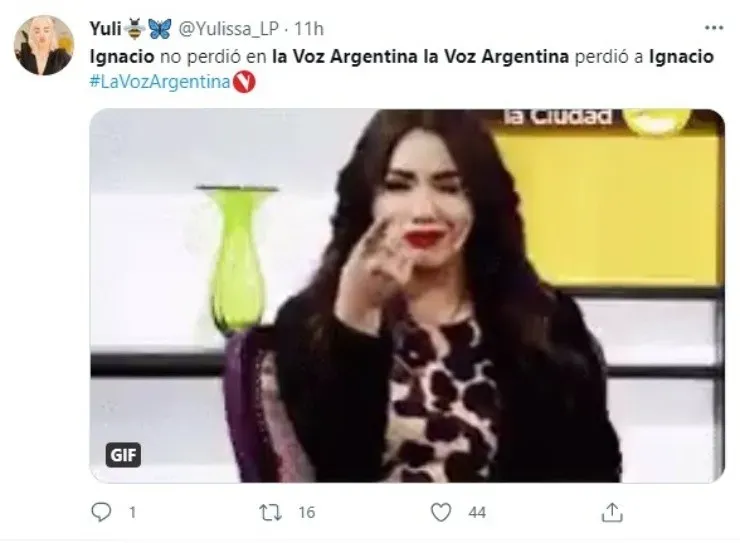740x543 pixels.
Task: Click the 11h timestamp
Action: [309, 29]
